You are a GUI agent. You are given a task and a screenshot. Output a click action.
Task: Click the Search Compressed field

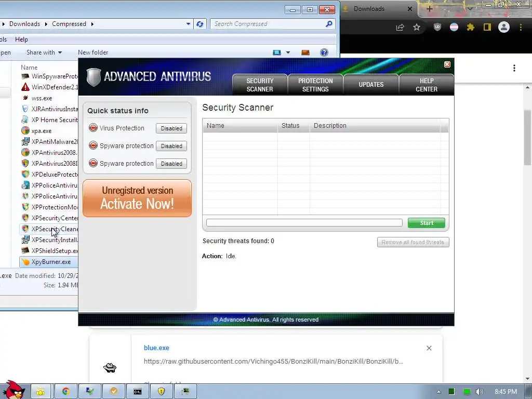pos(273,24)
